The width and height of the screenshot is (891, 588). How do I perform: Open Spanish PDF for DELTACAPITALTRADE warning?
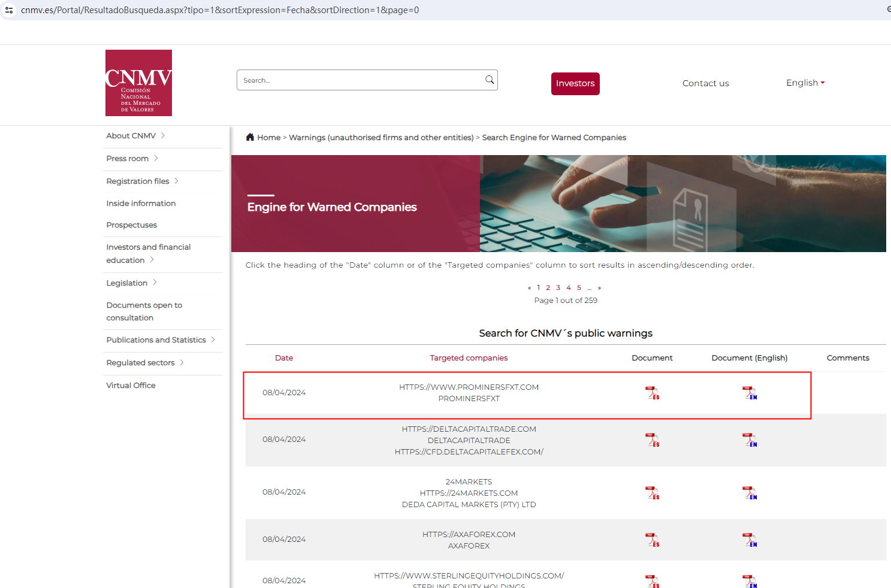652,440
